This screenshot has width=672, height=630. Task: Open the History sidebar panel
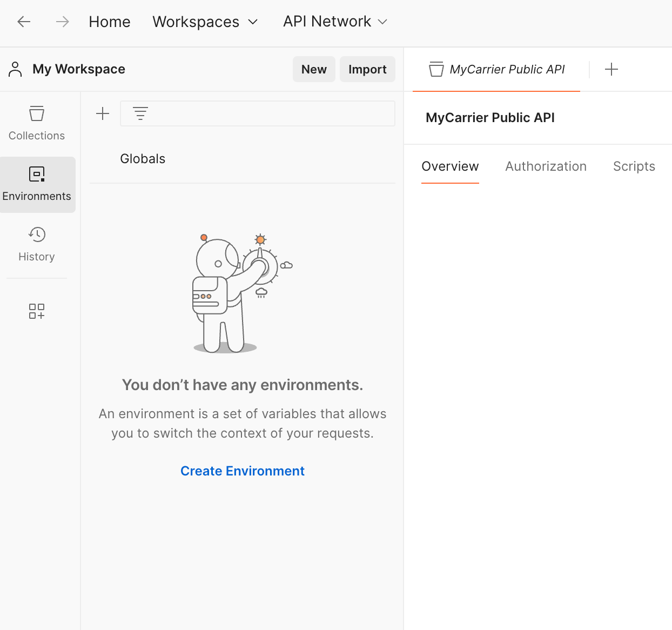pyautogui.click(x=37, y=245)
